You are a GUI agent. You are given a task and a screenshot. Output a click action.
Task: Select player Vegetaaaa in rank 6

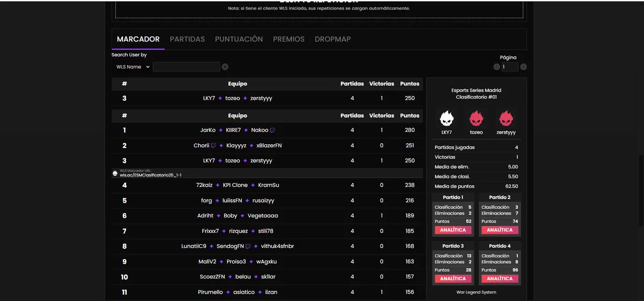(263, 216)
